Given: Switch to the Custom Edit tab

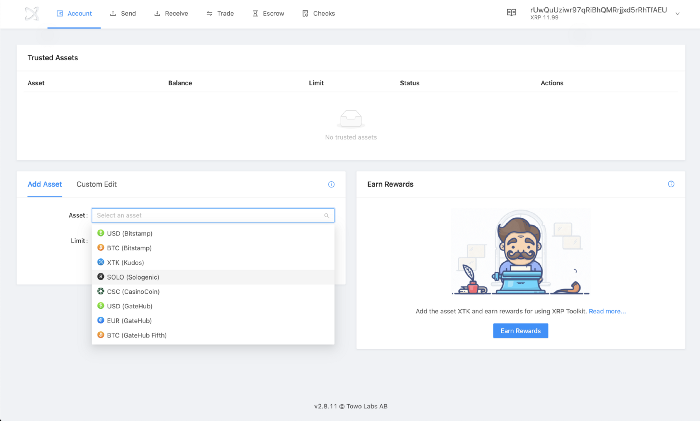Looking at the screenshot, I should [97, 184].
